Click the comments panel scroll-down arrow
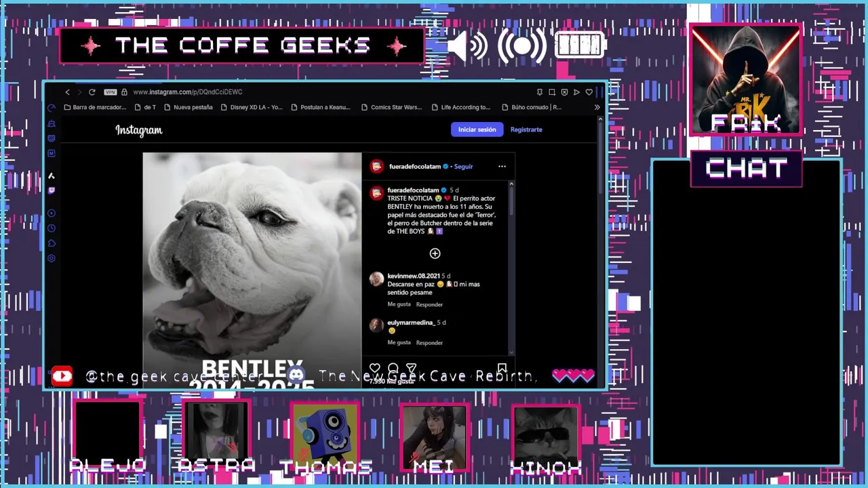The image size is (868, 488). point(511,352)
